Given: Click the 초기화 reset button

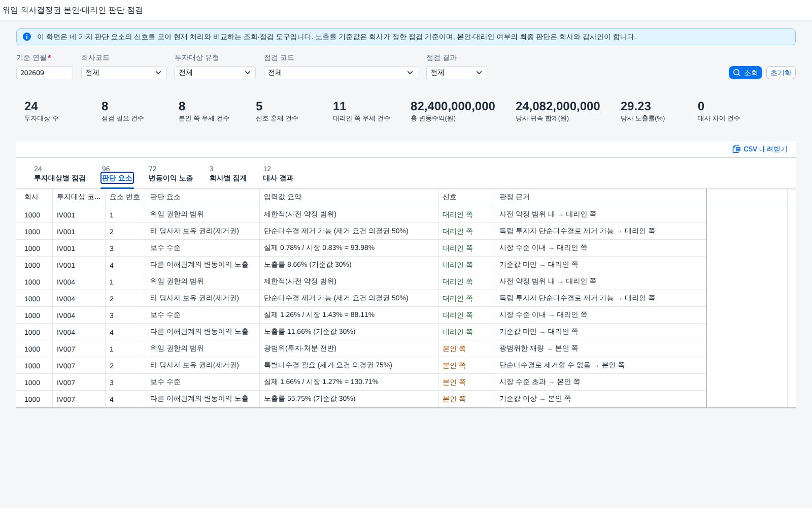Looking at the screenshot, I should tap(781, 73).
